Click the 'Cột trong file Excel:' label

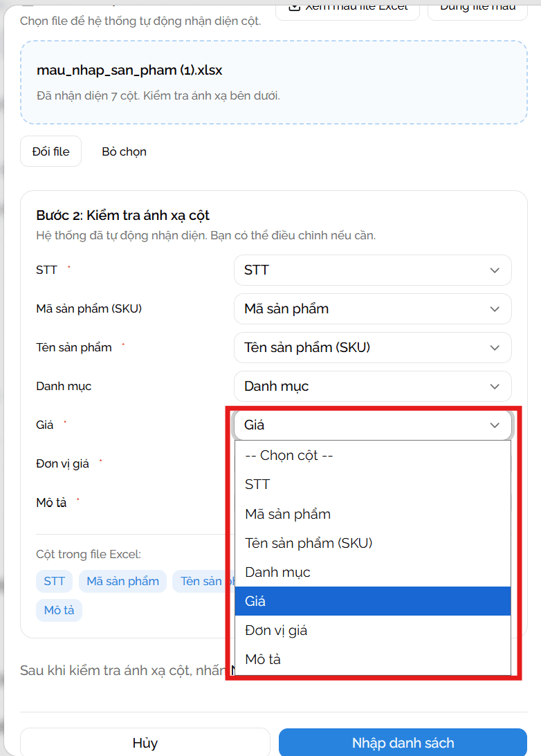[x=89, y=555]
